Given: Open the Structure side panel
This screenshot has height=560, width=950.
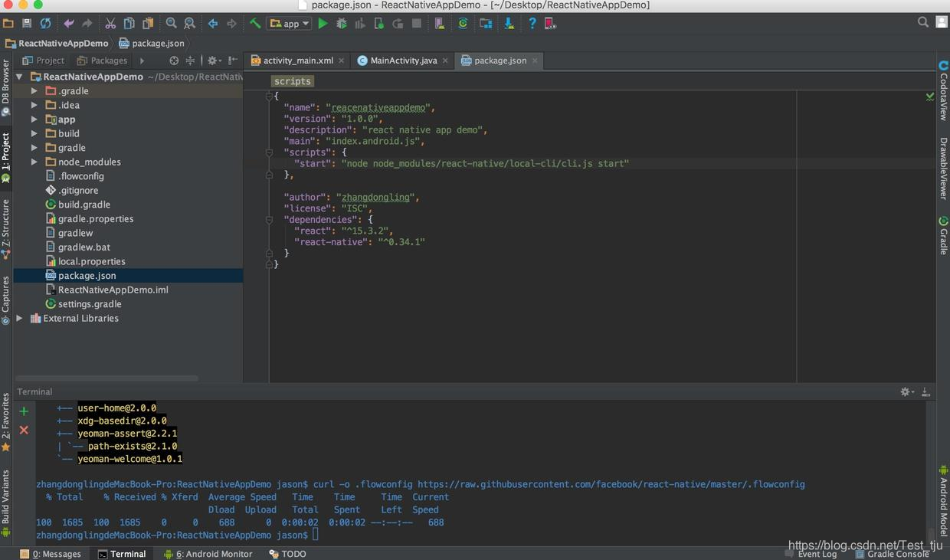Looking at the screenshot, I should [x=5, y=229].
